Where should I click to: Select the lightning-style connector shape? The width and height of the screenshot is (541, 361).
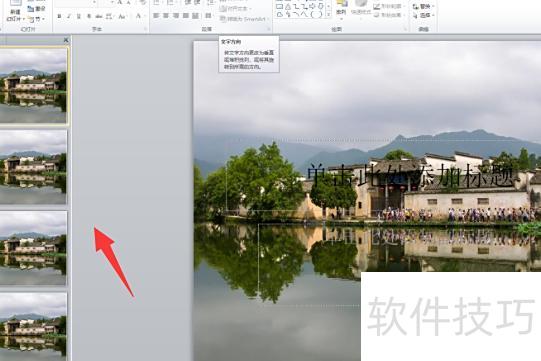point(288,14)
